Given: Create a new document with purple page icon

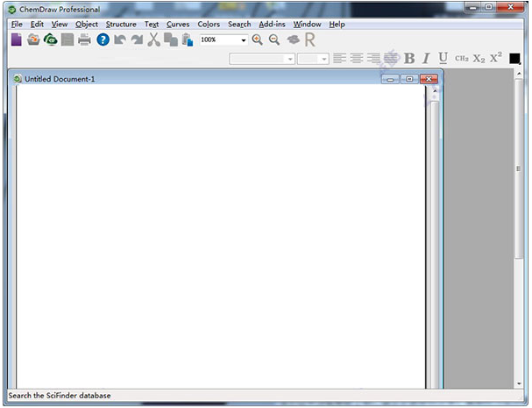Looking at the screenshot, I should click(17, 39).
